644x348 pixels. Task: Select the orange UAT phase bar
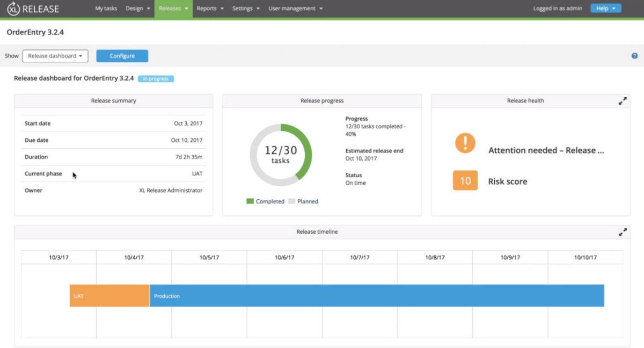[109, 296]
